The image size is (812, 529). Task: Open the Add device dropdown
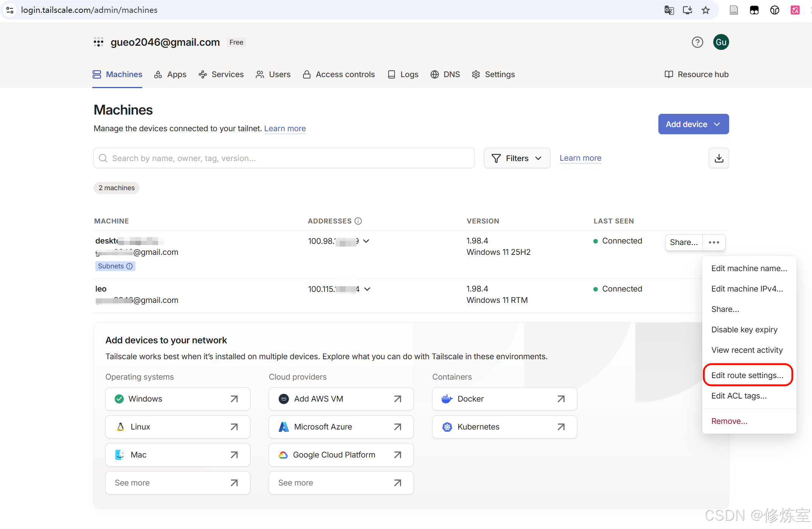[x=693, y=124]
